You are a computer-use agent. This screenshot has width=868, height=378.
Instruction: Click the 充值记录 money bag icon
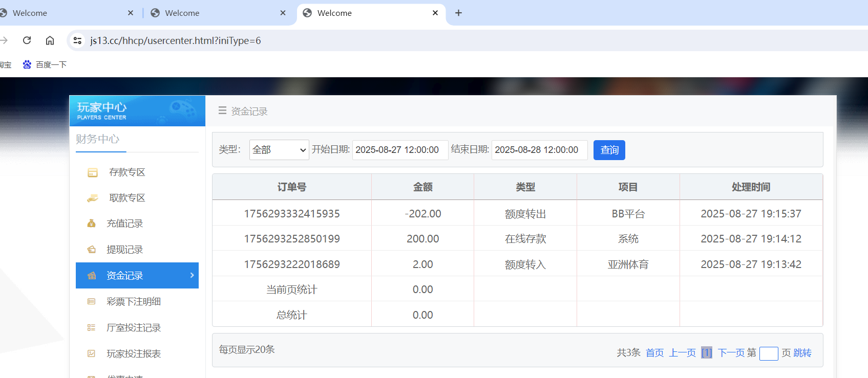click(92, 224)
